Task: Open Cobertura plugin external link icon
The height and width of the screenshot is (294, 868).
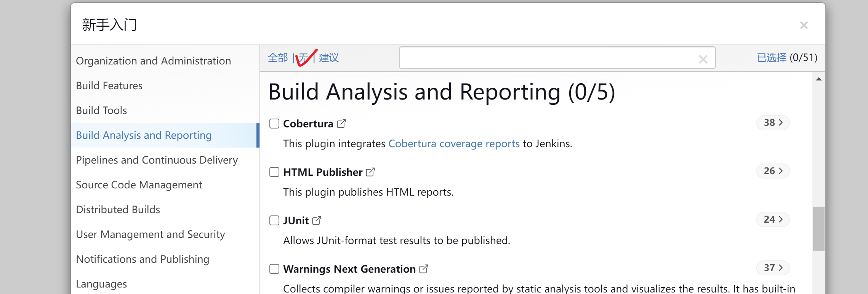Action: (x=341, y=124)
